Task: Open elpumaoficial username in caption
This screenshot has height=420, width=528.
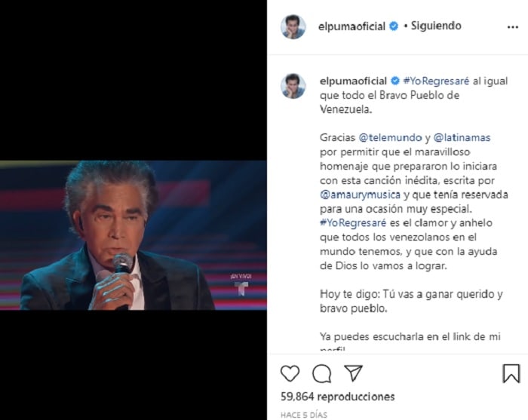Action: point(353,81)
